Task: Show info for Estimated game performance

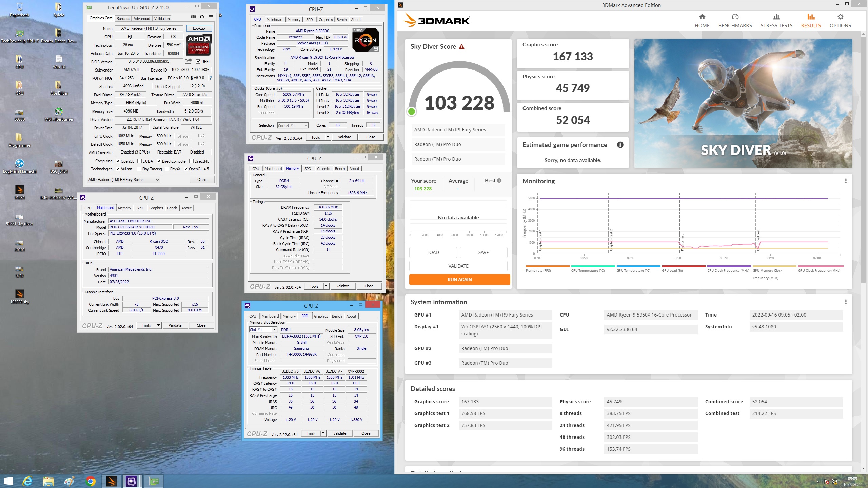Action: coord(620,145)
